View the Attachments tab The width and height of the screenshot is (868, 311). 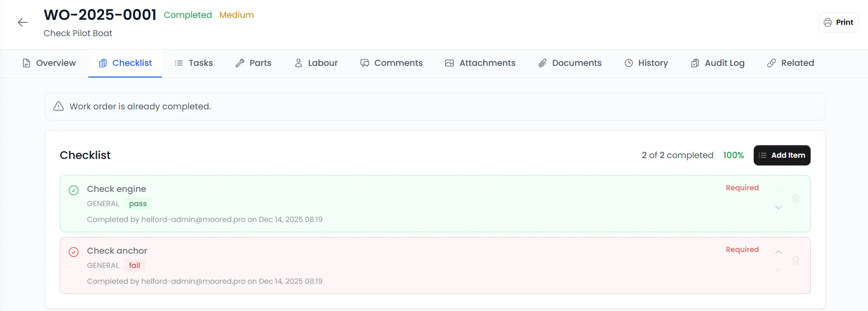[480, 63]
